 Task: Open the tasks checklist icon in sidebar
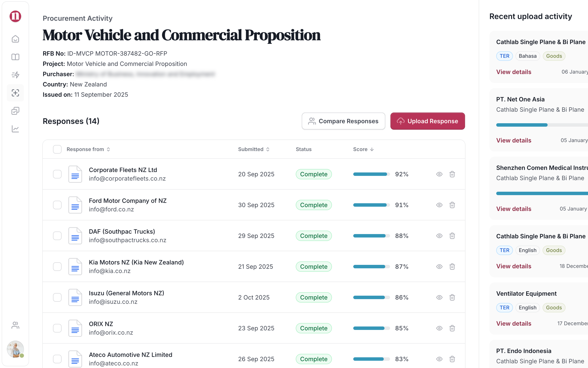[15, 111]
